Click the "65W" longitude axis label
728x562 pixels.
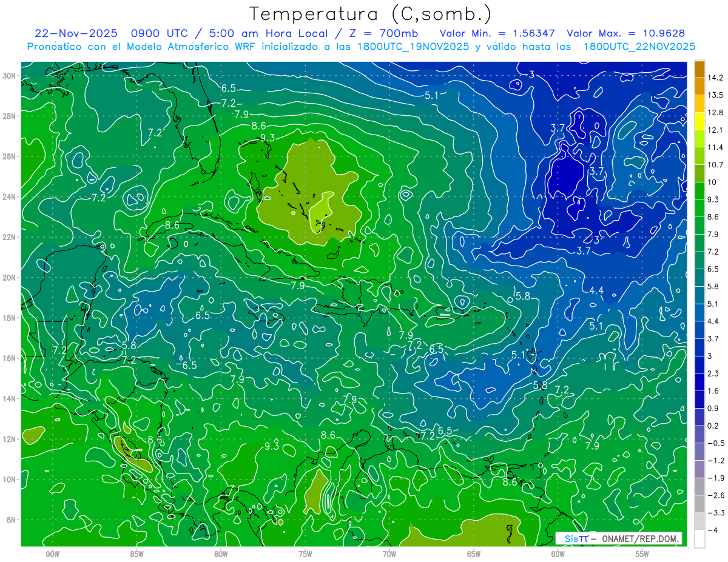[474, 554]
